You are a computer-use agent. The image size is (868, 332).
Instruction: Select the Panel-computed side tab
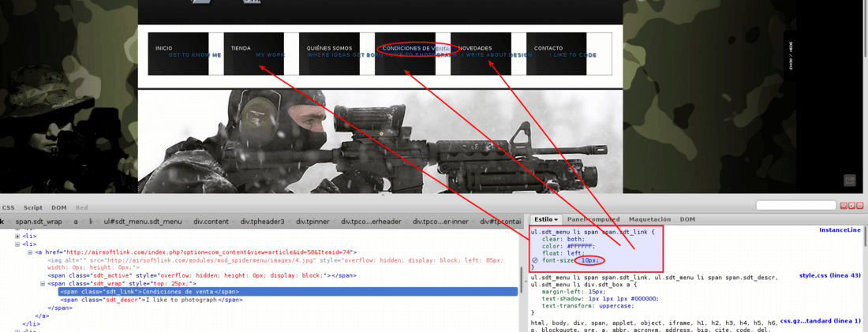pos(593,220)
